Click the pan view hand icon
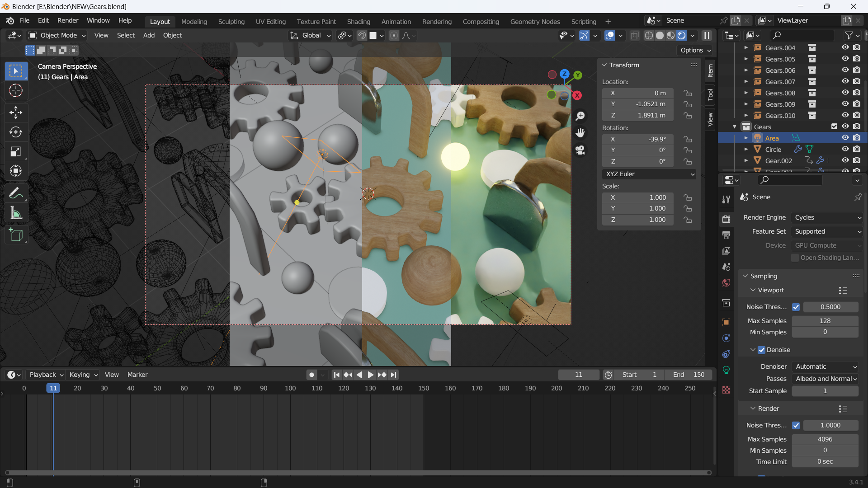This screenshot has height=488, width=868. click(x=580, y=133)
